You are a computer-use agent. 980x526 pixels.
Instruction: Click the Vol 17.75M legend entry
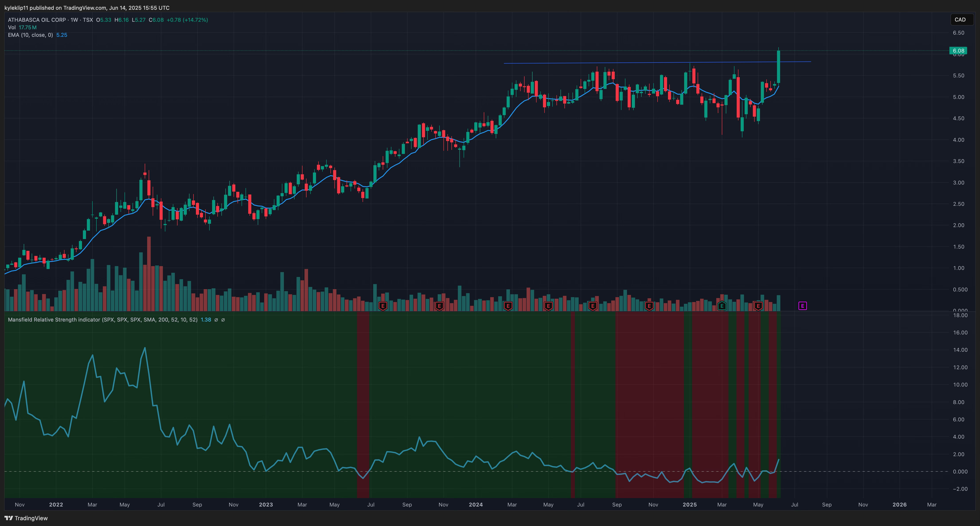(22, 27)
